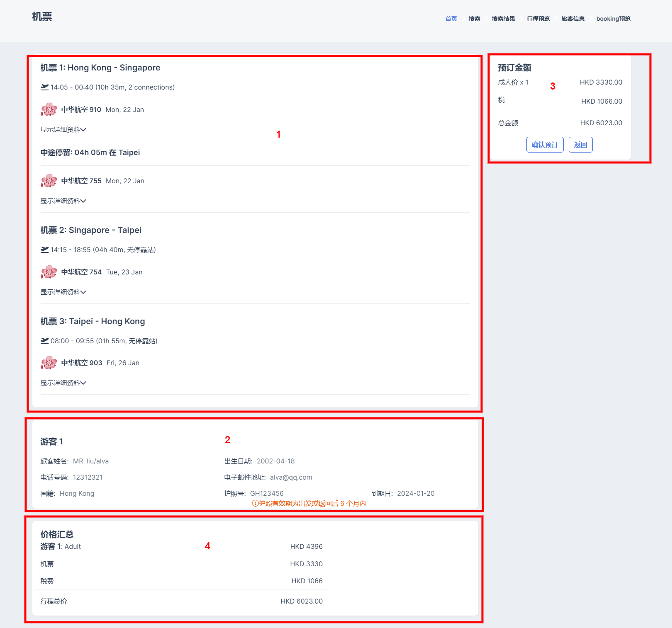Click plane icon beside 14:15 departure time
This screenshot has height=628, width=672.
pos(44,250)
